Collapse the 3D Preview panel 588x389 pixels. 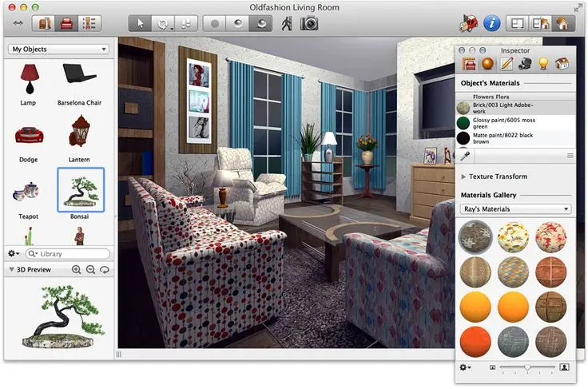pyautogui.click(x=11, y=270)
